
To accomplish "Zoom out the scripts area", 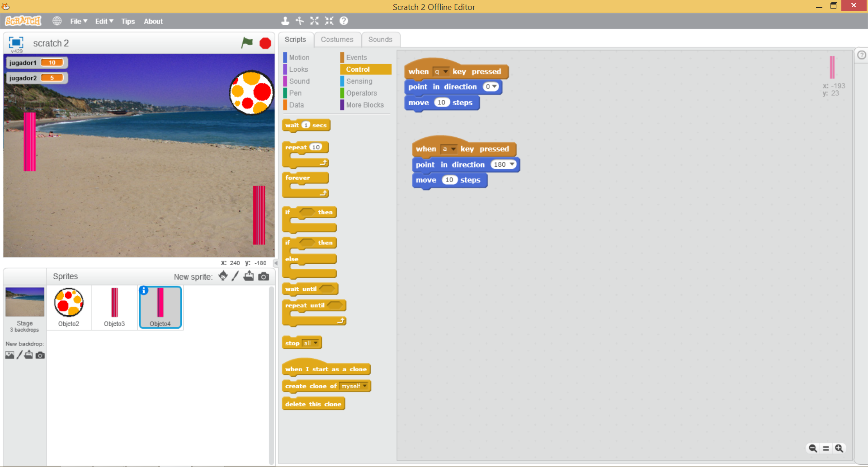I will click(813, 448).
